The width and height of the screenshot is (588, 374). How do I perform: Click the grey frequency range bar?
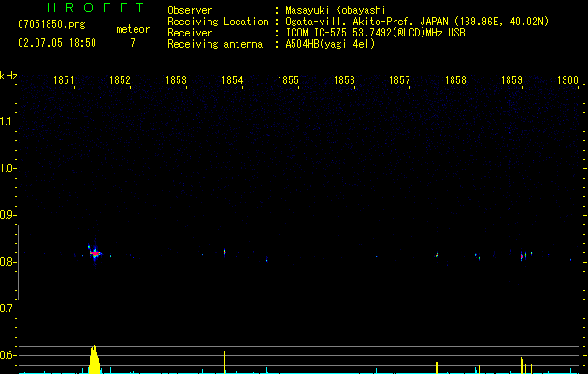18,263
